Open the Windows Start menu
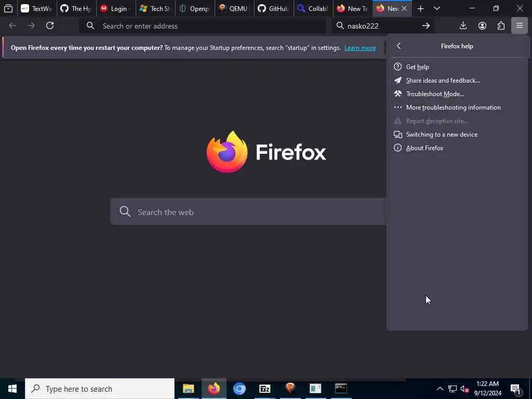This screenshot has height=399, width=532. [12, 389]
